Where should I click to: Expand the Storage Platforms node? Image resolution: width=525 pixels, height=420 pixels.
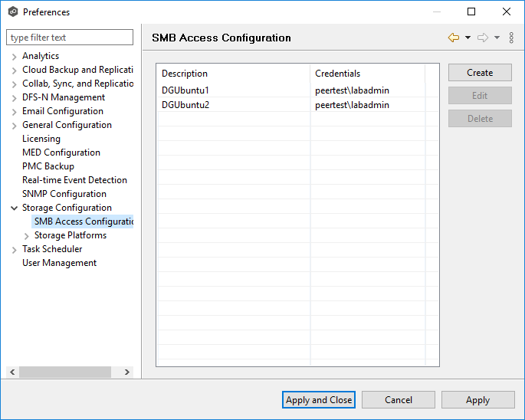tap(27, 235)
